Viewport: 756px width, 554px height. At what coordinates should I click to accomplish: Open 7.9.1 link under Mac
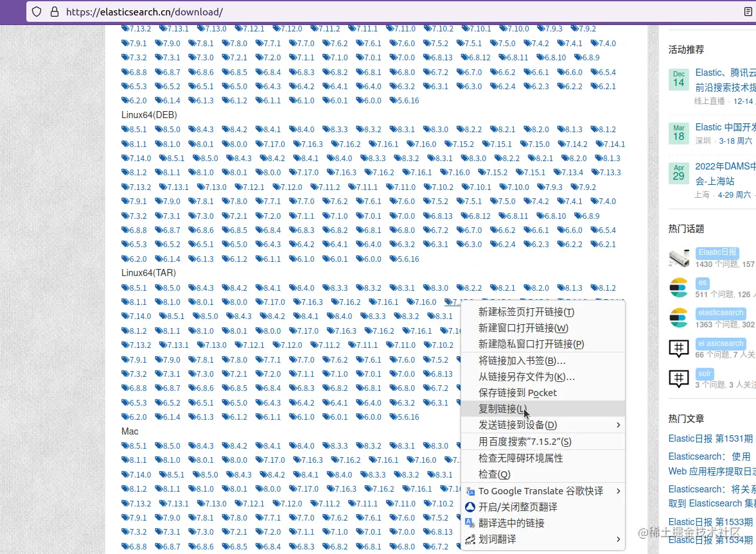pyautogui.click(x=134, y=518)
